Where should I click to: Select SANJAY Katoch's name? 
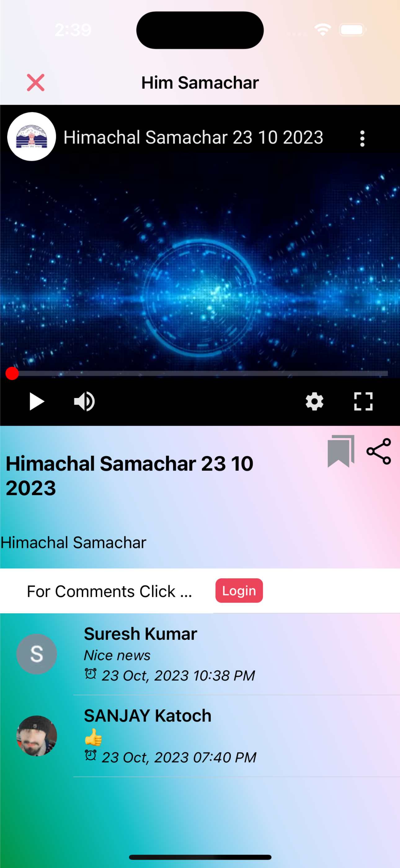pos(148,715)
